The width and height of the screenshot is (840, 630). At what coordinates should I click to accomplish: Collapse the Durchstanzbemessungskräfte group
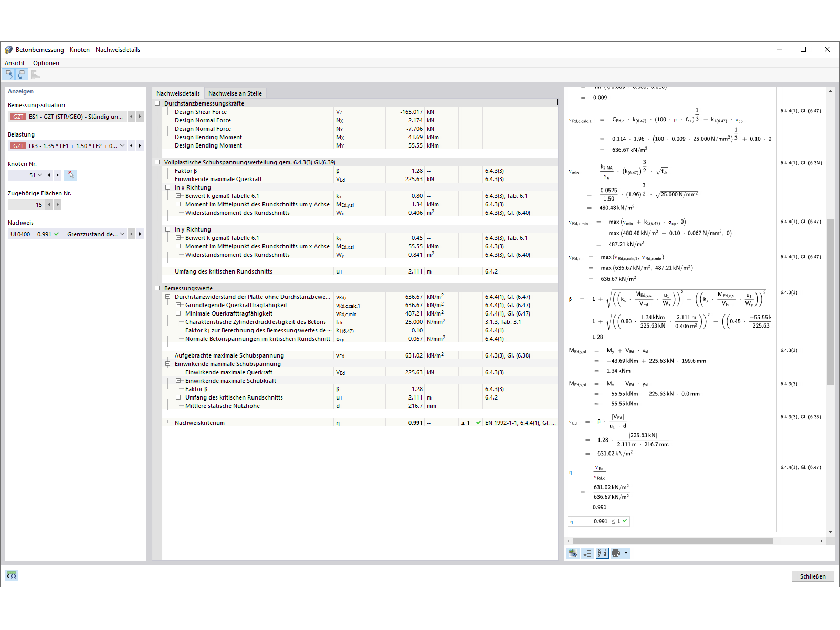157,103
